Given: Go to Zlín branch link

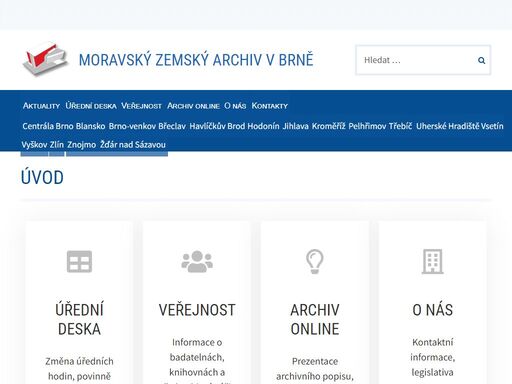Looking at the screenshot, I should [x=57, y=145].
